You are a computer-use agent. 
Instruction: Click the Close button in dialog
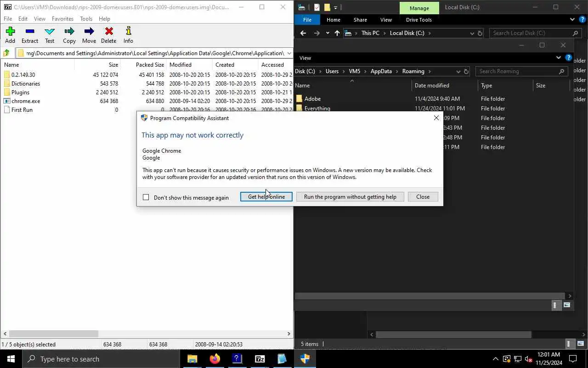pyautogui.click(x=423, y=196)
